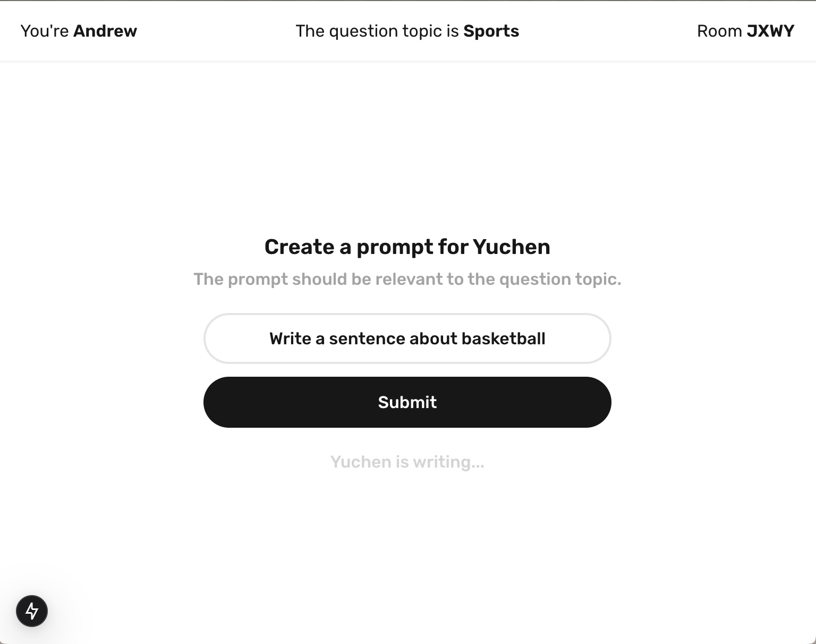Click the name 'Yuchen' in the heading

click(x=512, y=247)
